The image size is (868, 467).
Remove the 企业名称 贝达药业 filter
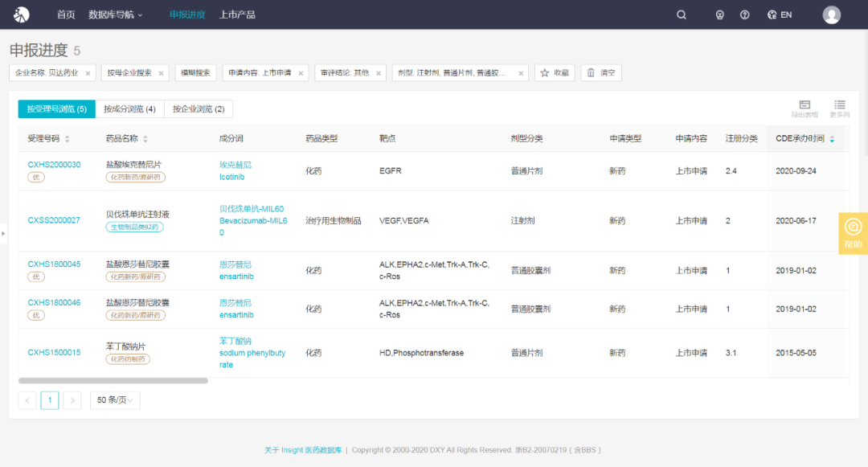point(88,73)
